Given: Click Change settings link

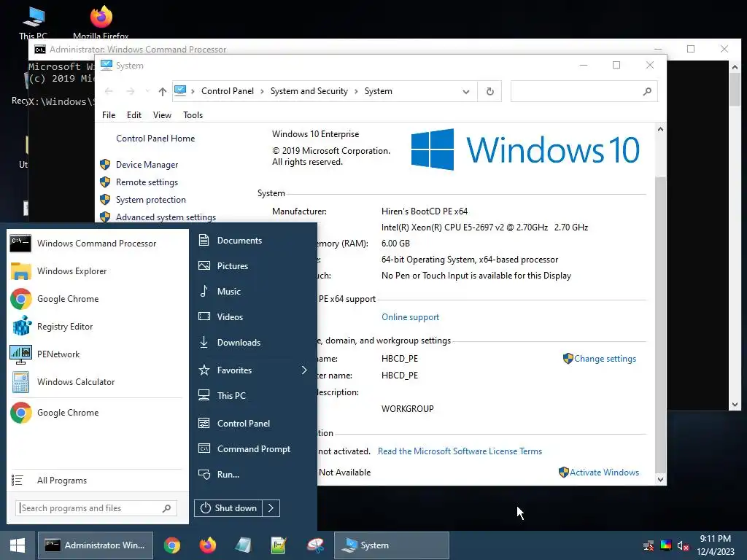Looking at the screenshot, I should pos(605,359).
